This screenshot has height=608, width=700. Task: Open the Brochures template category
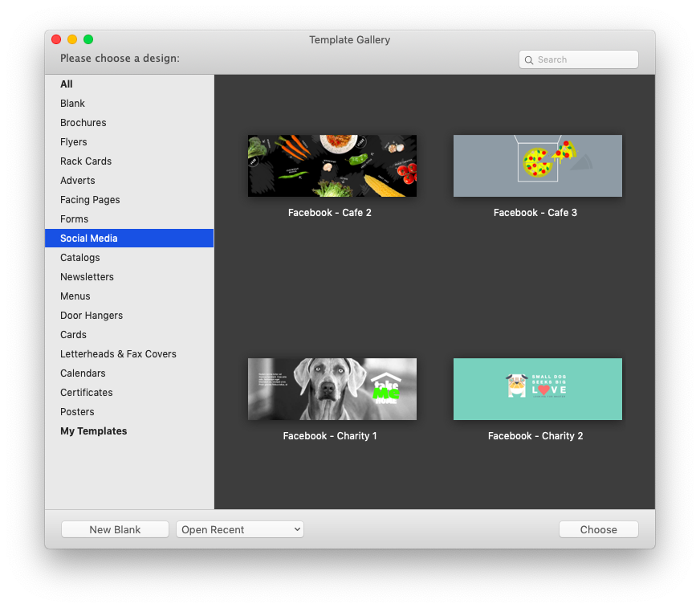click(83, 122)
